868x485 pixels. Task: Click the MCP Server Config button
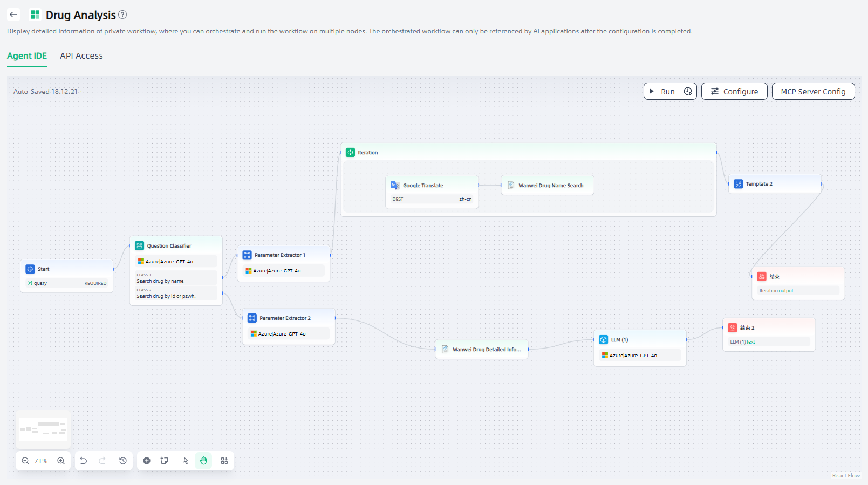(813, 92)
